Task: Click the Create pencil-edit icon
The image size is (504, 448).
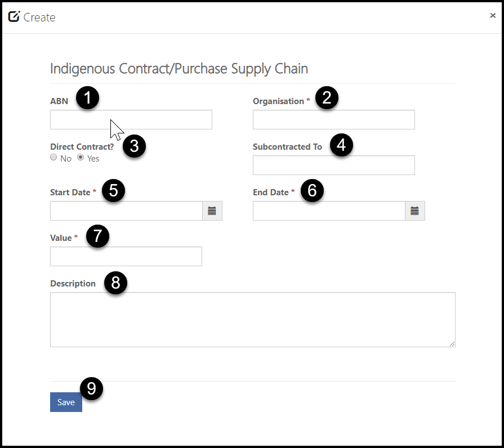Action: [x=14, y=16]
